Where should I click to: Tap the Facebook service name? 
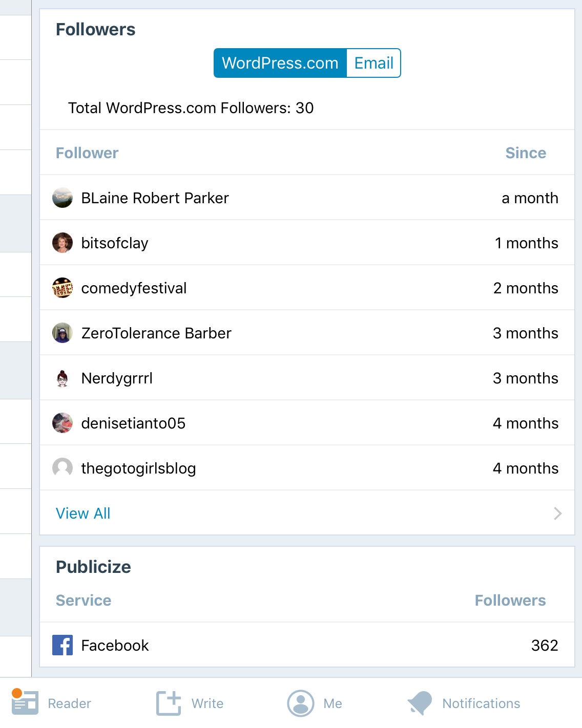(x=115, y=645)
